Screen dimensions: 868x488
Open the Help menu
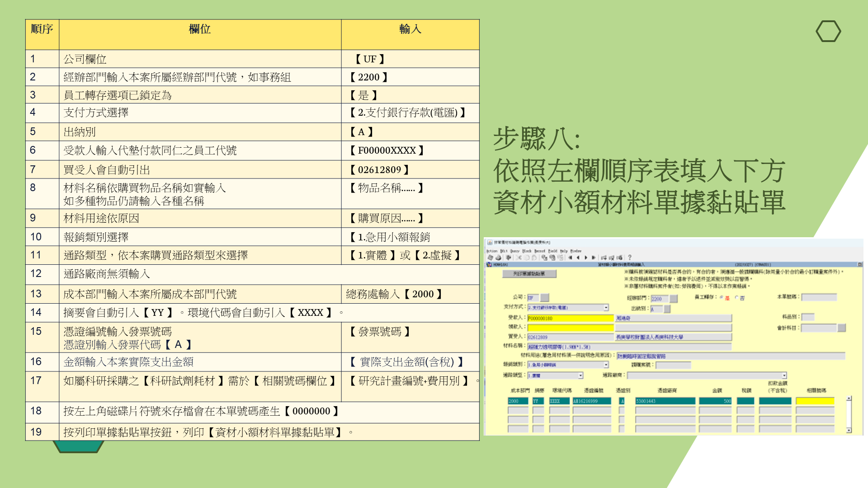pos(564,251)
